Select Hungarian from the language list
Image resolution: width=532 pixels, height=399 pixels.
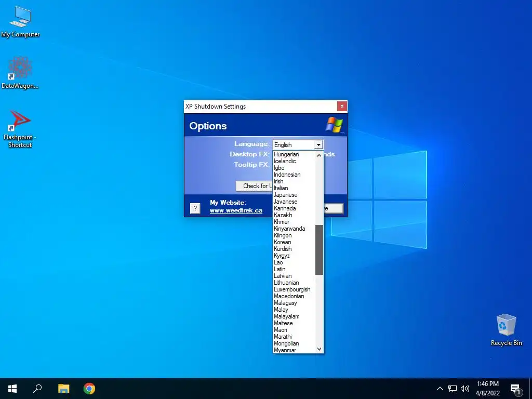[x=295, y=154]
